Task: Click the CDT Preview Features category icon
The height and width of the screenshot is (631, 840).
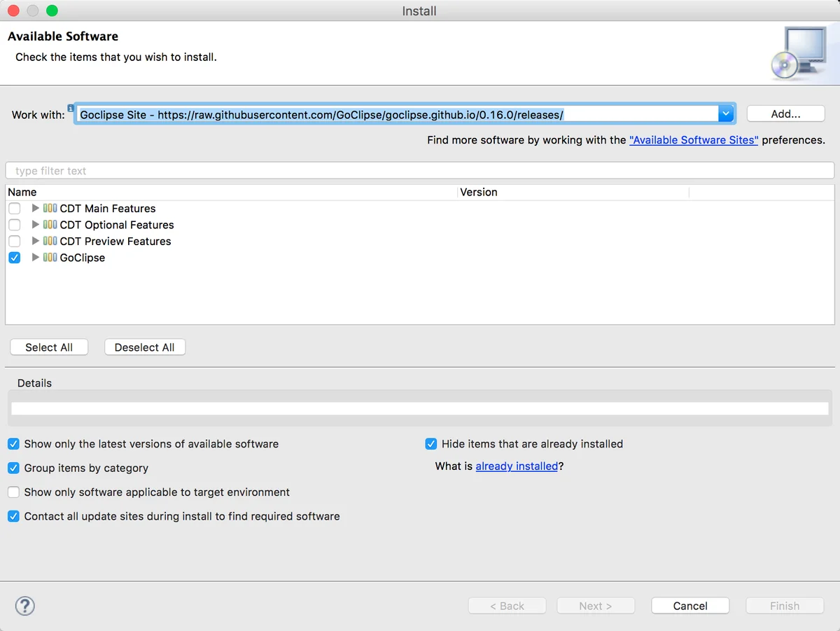Action: pos(50,241)
